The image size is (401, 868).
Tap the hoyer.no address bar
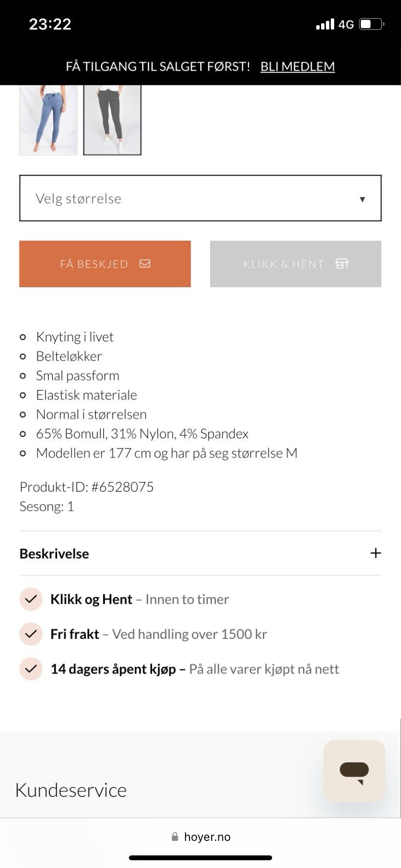(200, 837)
